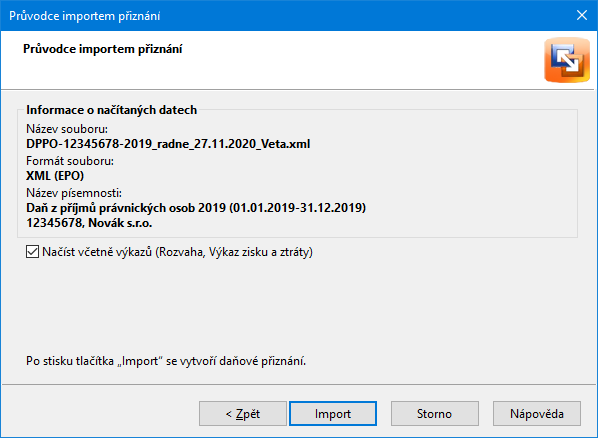Screen dimensions: 598x438
Task: Select the DPPO-12345678-2019 XML file name text
Action: (168, 144)
